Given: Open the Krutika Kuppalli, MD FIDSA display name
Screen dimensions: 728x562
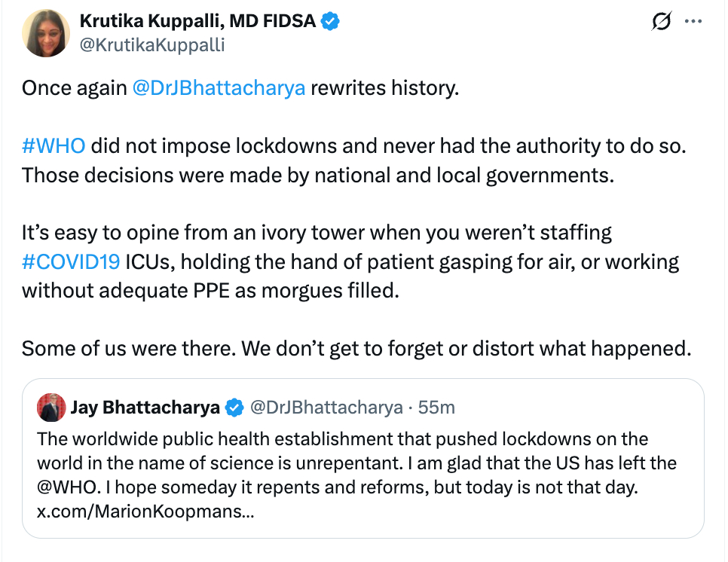Looking at the screenshot, I should click(198, 22).
